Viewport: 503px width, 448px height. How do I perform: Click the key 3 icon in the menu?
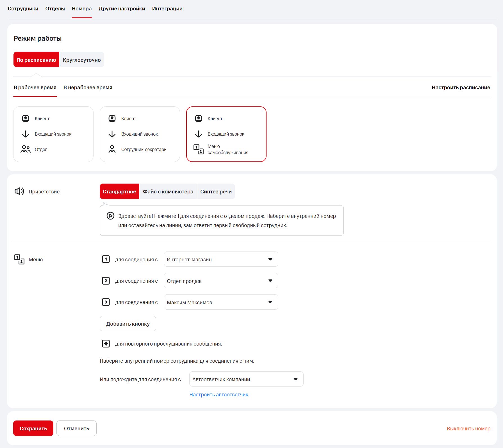106,302
